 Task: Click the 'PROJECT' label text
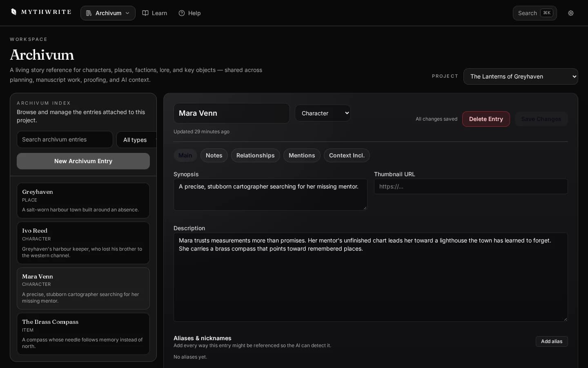coord(445,76)
